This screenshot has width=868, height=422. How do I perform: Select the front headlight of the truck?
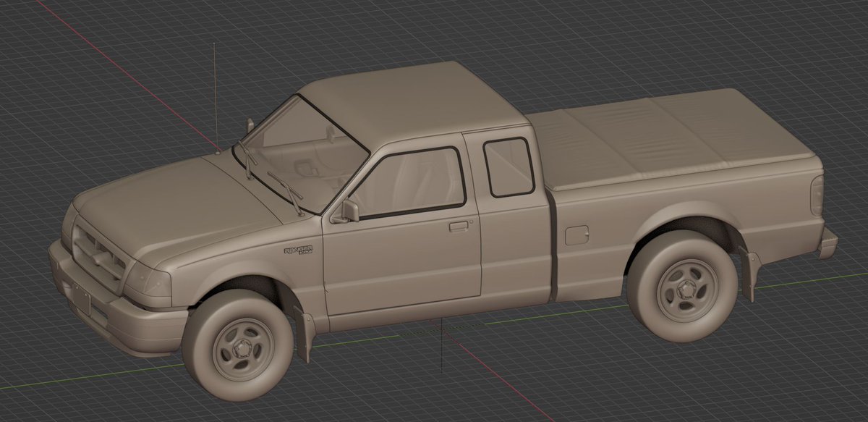pyautogui.click(x=148, y=280)
